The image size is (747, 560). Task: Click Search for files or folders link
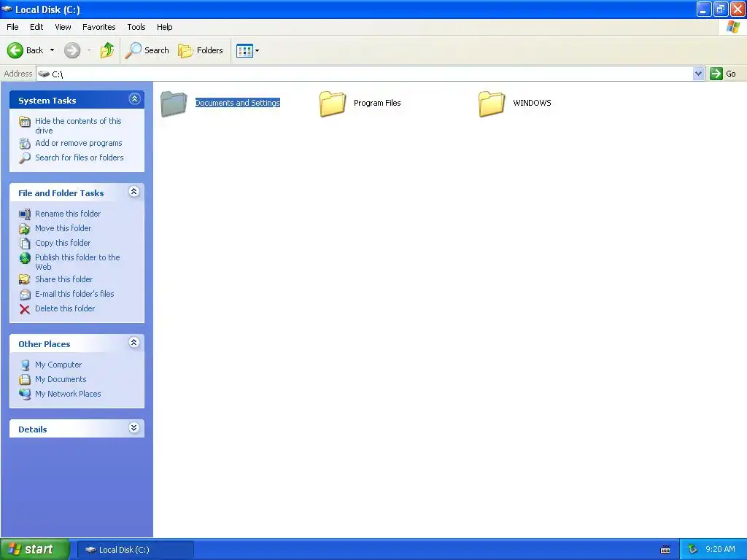point(79,157)
